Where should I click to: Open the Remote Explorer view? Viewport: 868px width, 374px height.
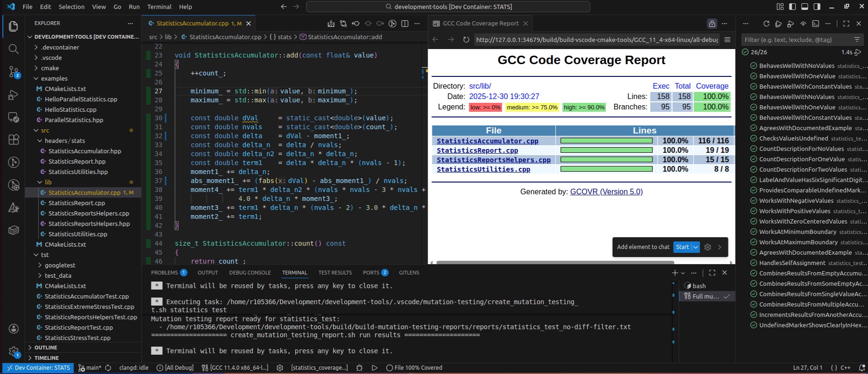tap(14, 117)
